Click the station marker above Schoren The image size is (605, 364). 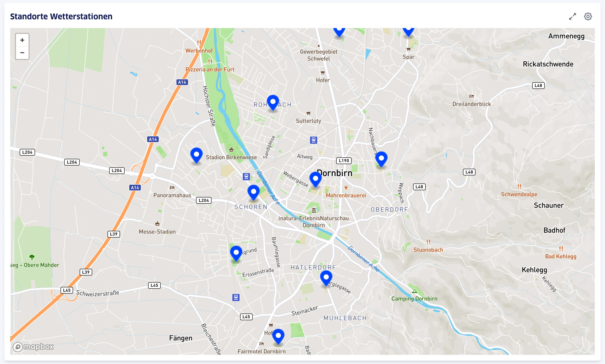[253, 192]
